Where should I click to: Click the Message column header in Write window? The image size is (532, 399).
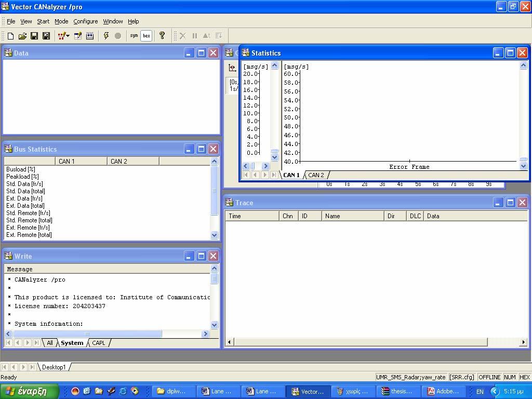(107, 269)
